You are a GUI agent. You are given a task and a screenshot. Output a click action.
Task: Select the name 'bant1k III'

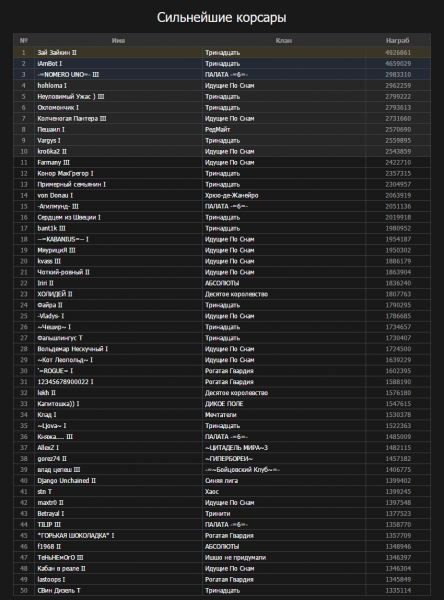click(51, 228)
